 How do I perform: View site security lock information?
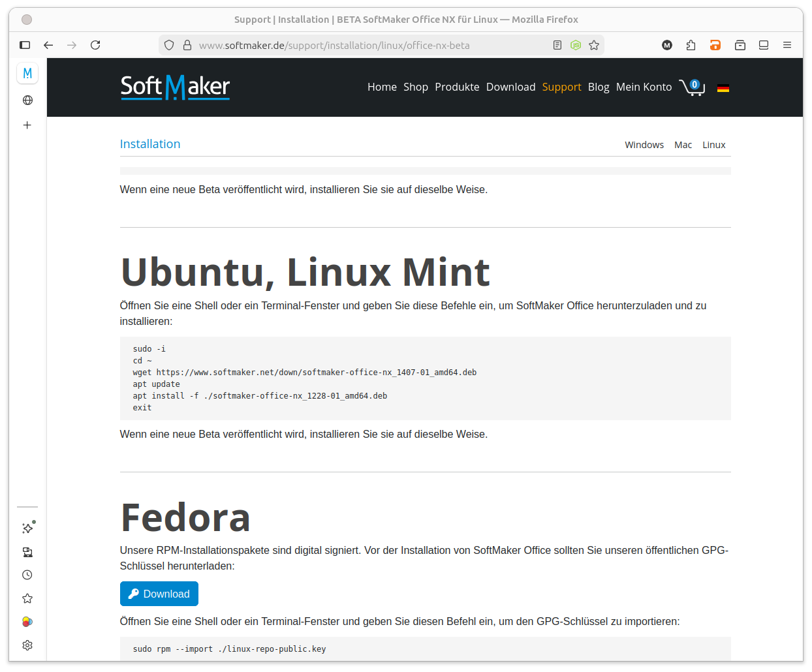tap(187, 45)
